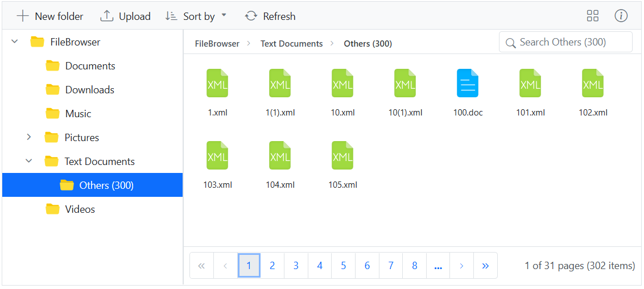
Task: Go to first page with double-left arrow
Action: [201, 266]
